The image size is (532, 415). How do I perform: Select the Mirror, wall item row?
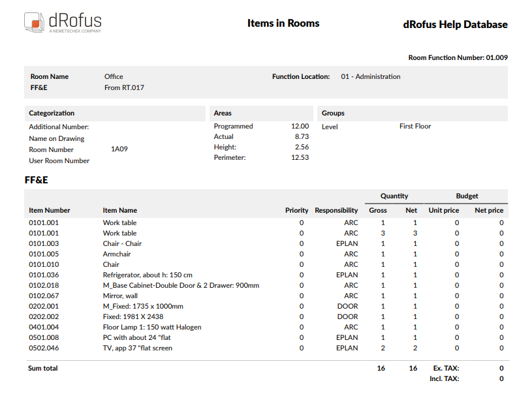[120, 296]
